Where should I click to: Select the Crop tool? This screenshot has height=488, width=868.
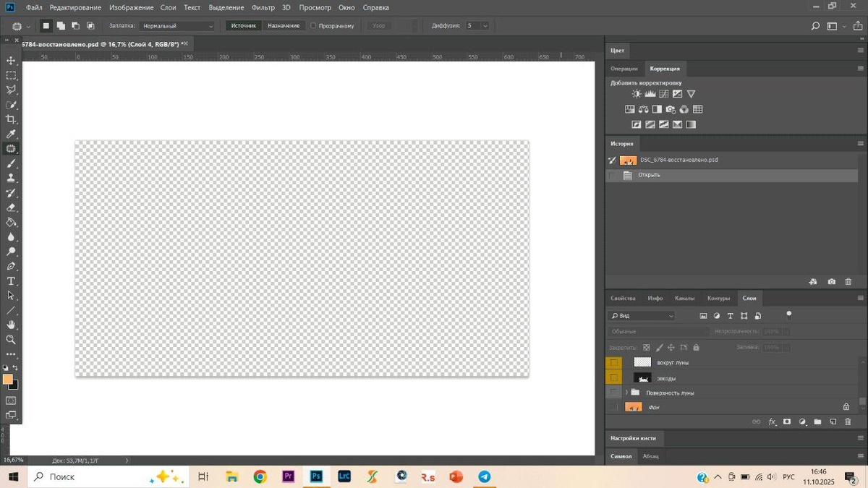coord(11,119)
